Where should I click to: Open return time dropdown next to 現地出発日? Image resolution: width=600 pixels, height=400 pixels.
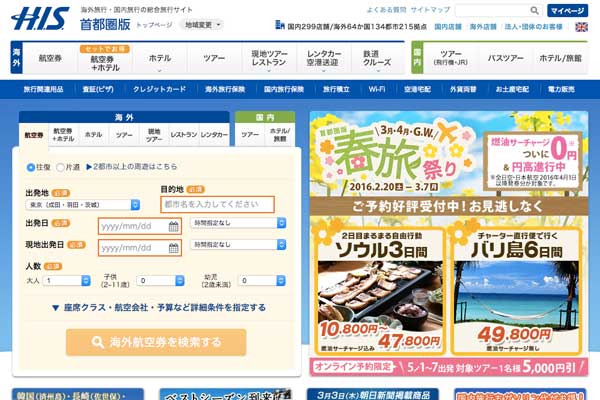click(238, 245)
